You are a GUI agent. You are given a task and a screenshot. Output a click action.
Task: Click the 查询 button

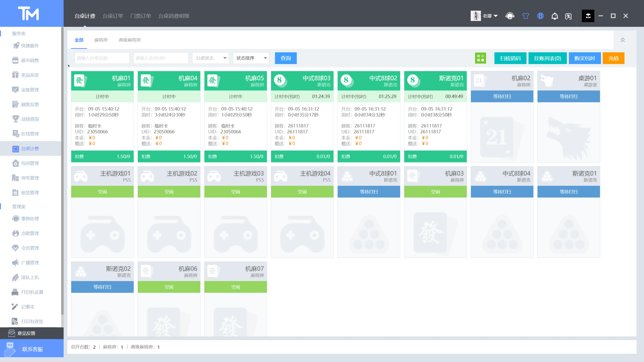pyautogui.click(x=286, y=58)
